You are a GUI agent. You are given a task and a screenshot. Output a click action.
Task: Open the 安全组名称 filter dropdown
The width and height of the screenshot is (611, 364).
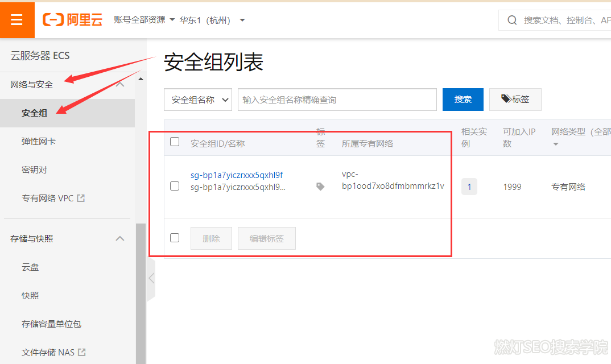point(198,100)
